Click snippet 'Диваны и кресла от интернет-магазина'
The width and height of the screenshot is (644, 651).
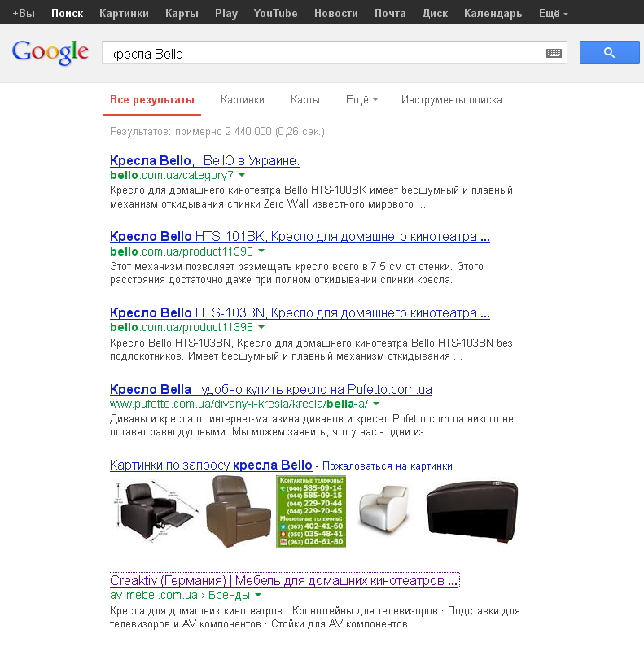click(x=311, y=425)
